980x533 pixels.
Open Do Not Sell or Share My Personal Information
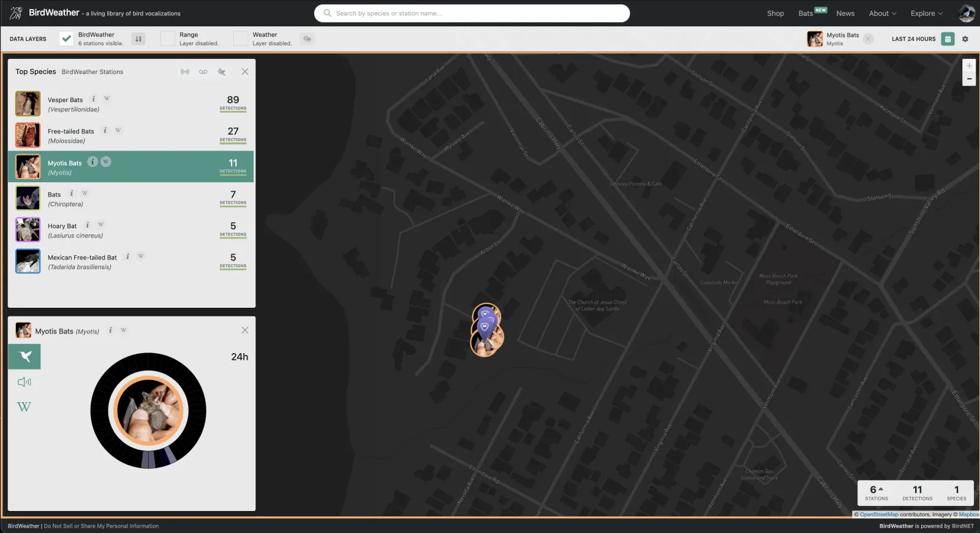click(101, 526)
